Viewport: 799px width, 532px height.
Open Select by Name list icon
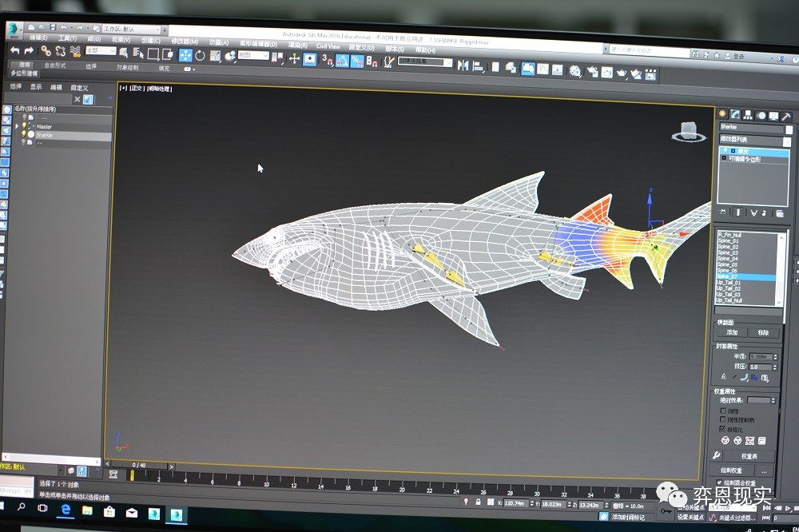[x=138, y=53]
